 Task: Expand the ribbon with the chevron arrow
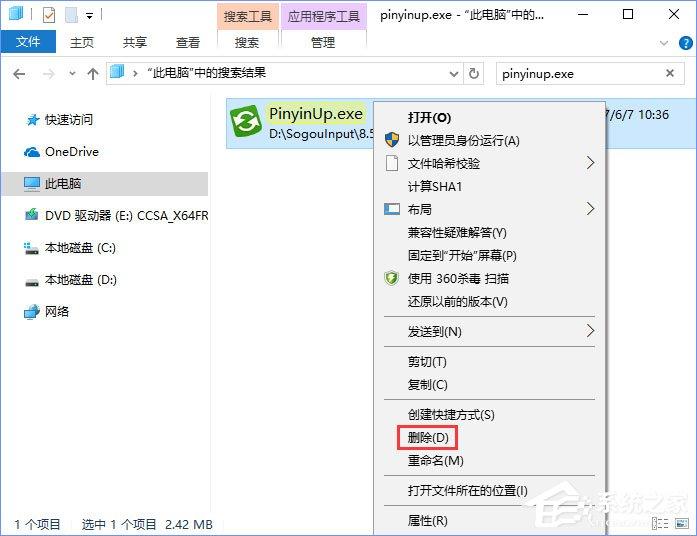point(664,43)
